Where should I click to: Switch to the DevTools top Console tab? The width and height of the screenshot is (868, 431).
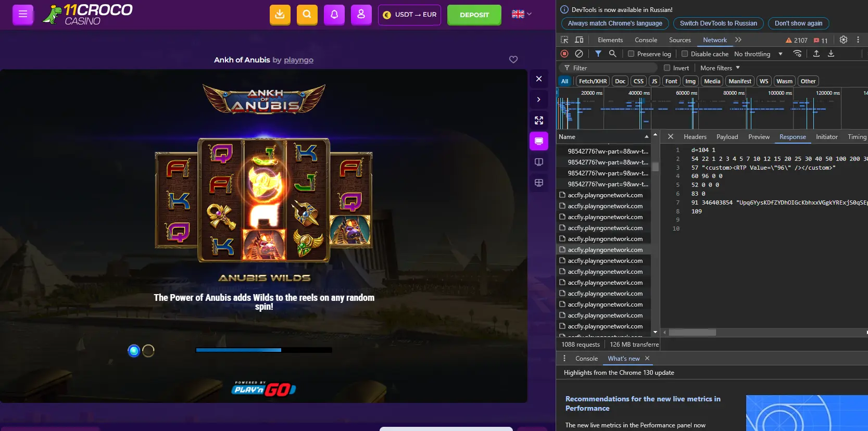646,40
